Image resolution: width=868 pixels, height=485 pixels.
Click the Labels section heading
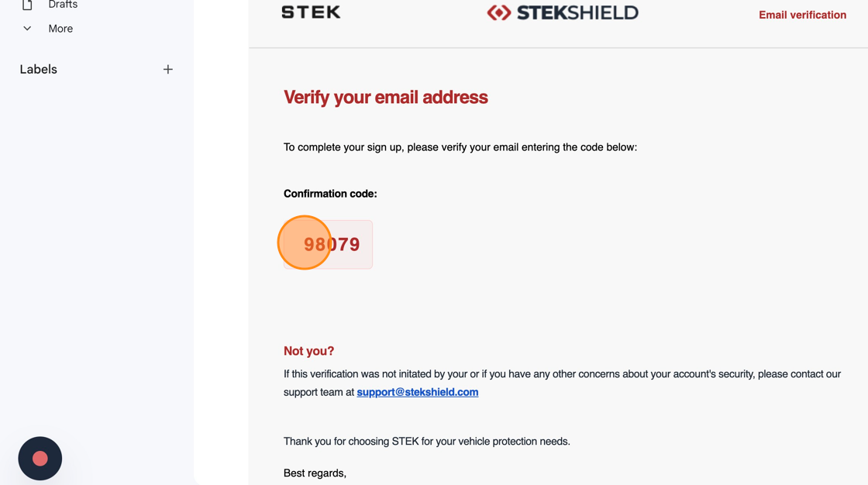[39, 70]
